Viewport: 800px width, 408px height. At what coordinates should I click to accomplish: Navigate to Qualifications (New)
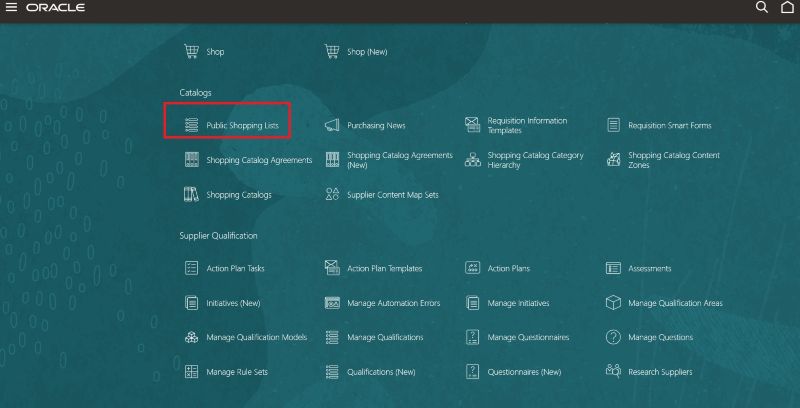point(381,372)
